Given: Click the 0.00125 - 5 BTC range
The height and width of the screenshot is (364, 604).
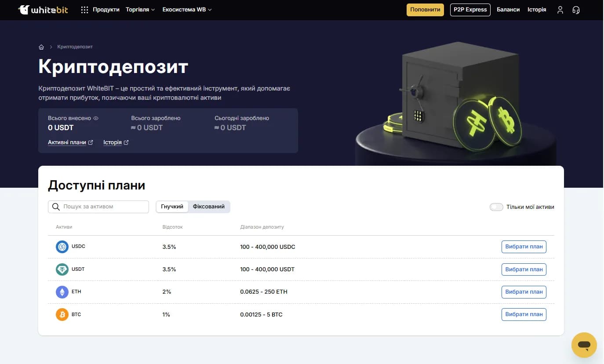Looking at the screenshot, I should pos(261,315).
